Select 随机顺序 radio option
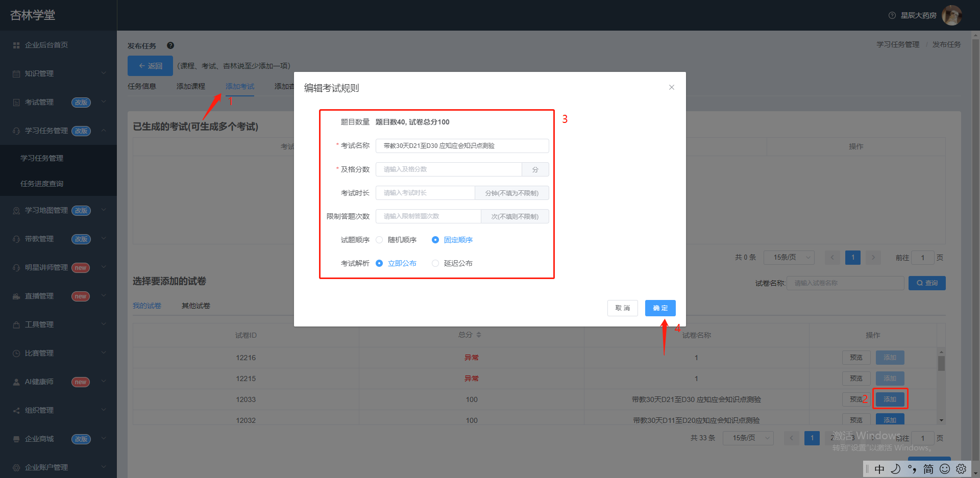Viewport: 980px width, 478px height. tap(397, 240)
